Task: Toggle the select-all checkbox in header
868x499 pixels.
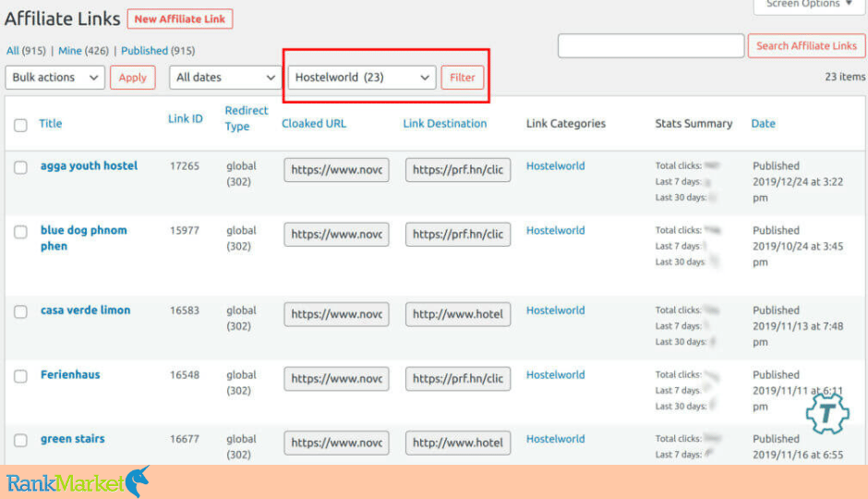Action: pyautogui.click(x=20, y=125)
